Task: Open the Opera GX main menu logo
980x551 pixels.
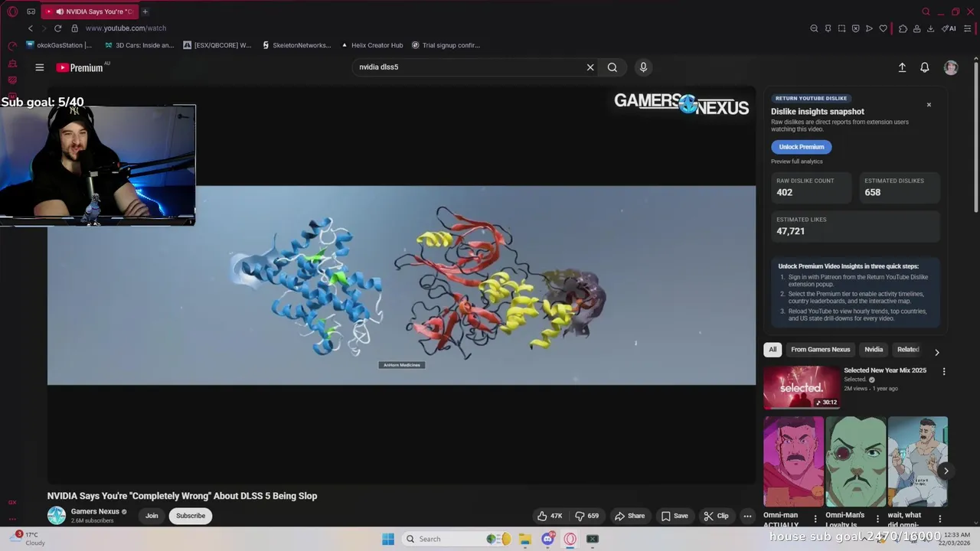Action: 12,11
